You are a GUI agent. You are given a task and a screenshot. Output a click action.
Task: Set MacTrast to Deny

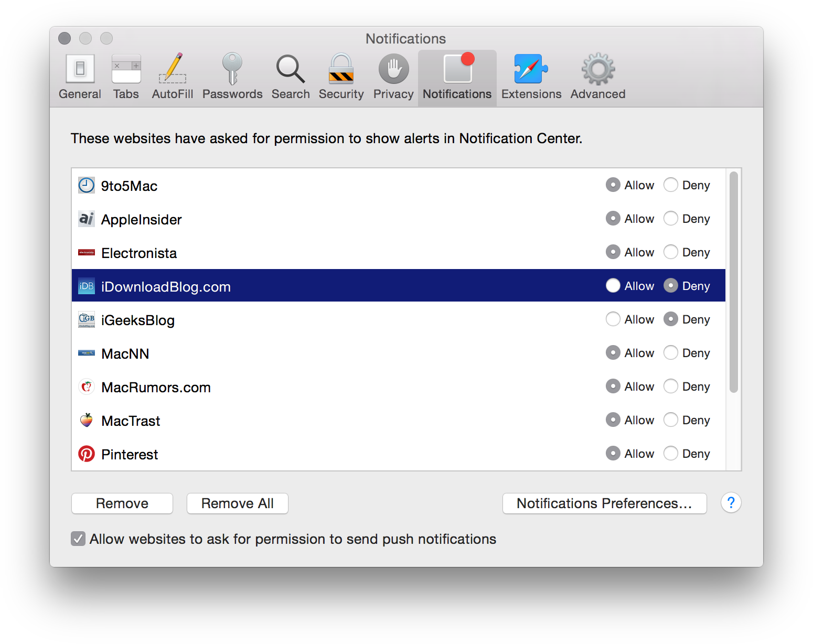(671, 420)
